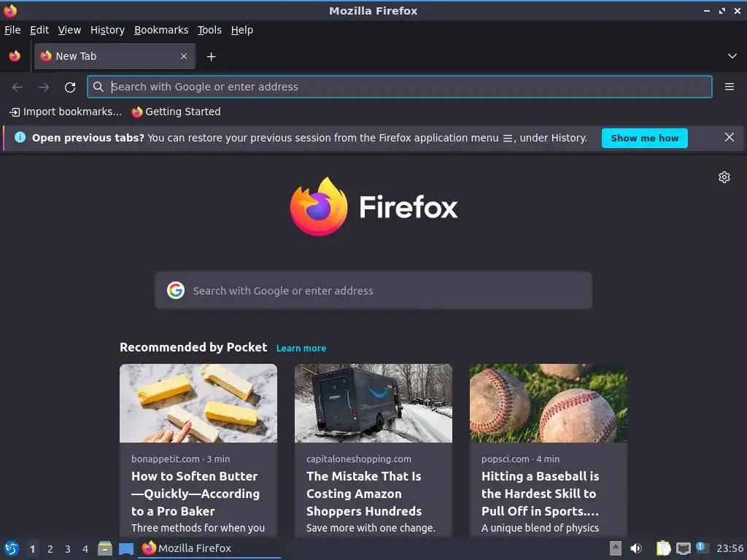Click the 23:56 taskbar clock
The width and height of the screenshot is (747, 560).
pos(729,548)
